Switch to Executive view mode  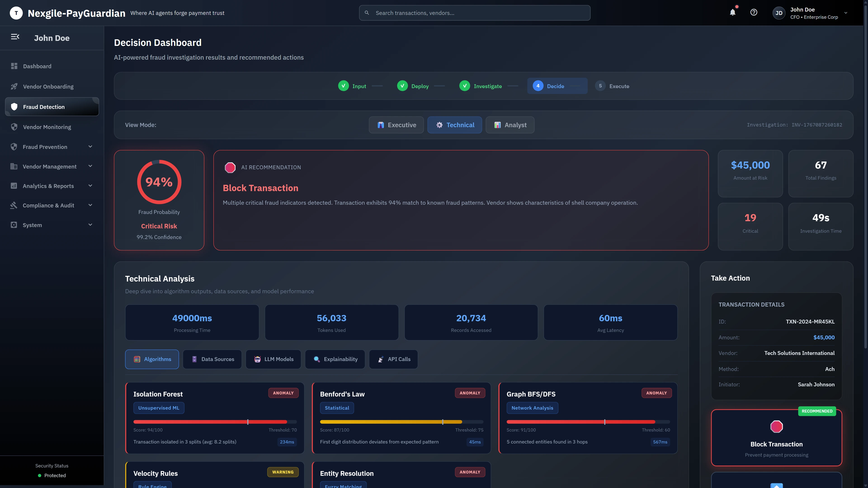396,125
